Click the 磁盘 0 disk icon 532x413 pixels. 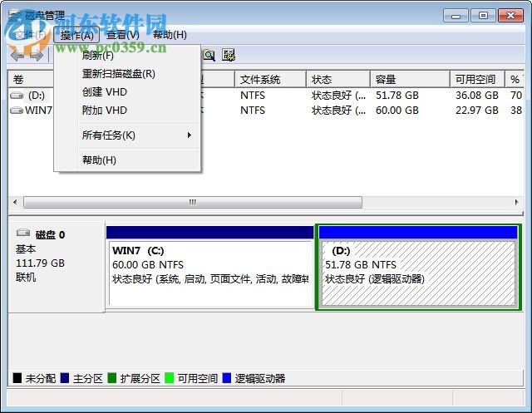23,233
